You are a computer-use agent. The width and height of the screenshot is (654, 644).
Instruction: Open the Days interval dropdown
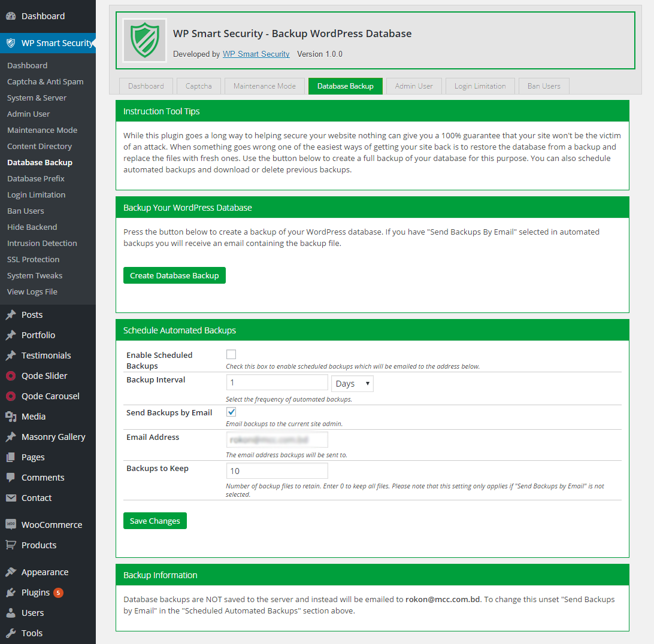coord(352,384)
